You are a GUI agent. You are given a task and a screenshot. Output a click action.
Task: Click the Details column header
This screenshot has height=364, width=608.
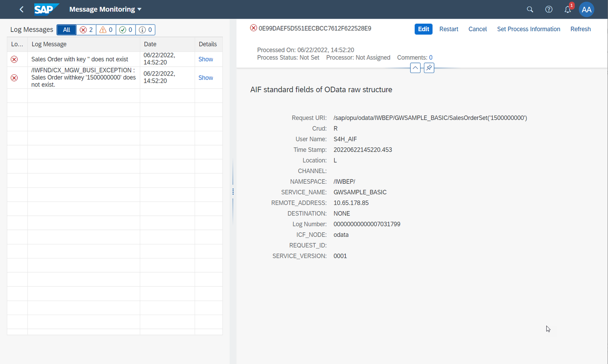click(x=209, y=44)
